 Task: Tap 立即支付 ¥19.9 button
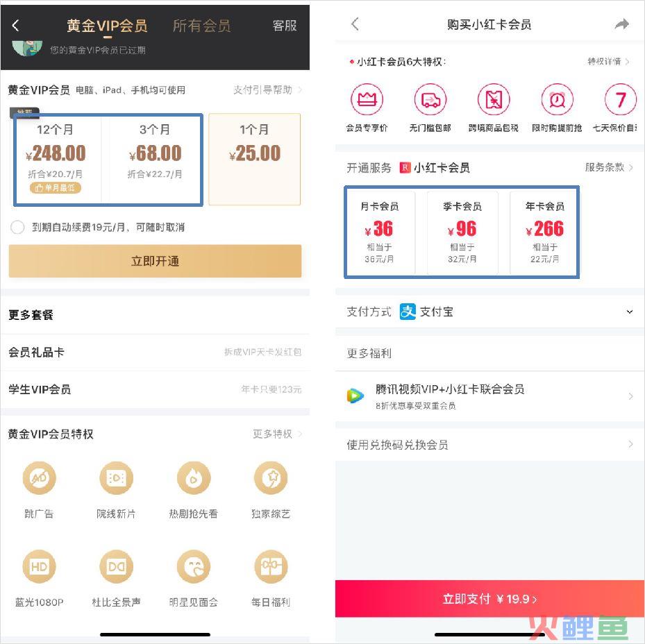[489, 599]
